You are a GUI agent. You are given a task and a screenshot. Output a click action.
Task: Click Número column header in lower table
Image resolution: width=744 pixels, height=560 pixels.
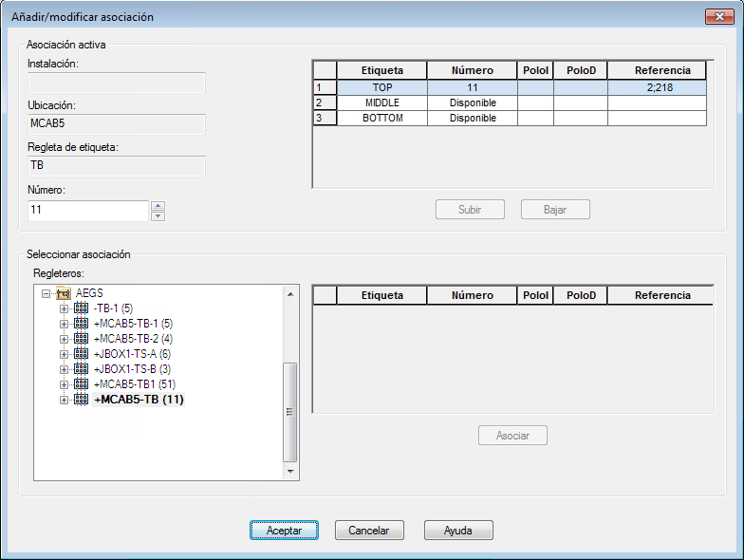point(473,295)
